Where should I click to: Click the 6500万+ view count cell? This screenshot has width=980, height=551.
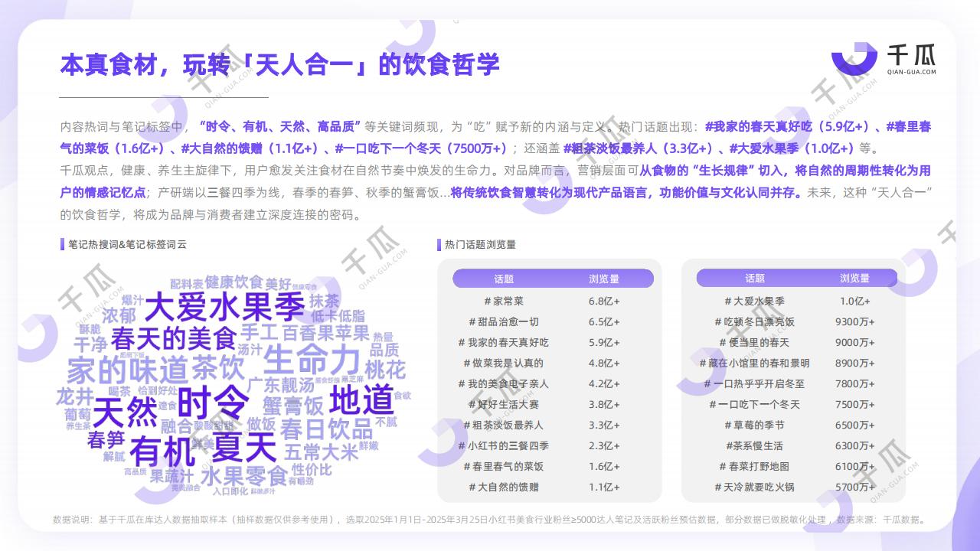coord(855,425)
